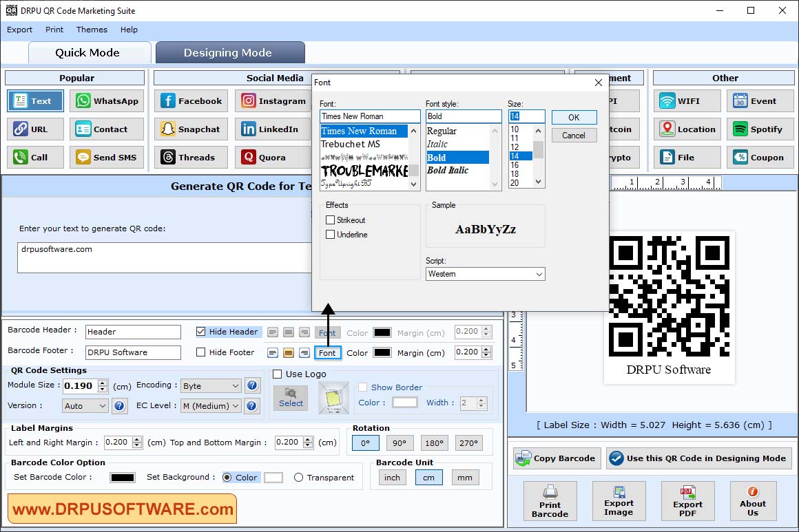Check the Hide Footer checkbox

pos(200,352)
